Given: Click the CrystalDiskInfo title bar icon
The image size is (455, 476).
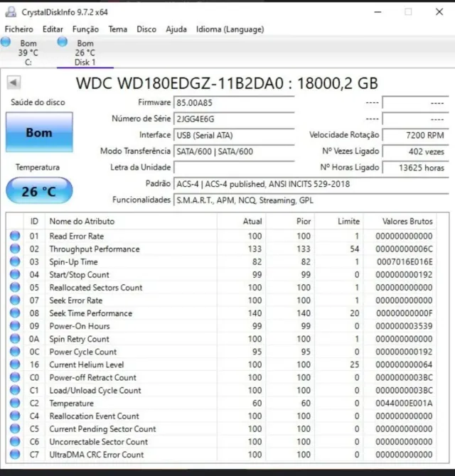Looking at the screenshot, I should [11, 12].
